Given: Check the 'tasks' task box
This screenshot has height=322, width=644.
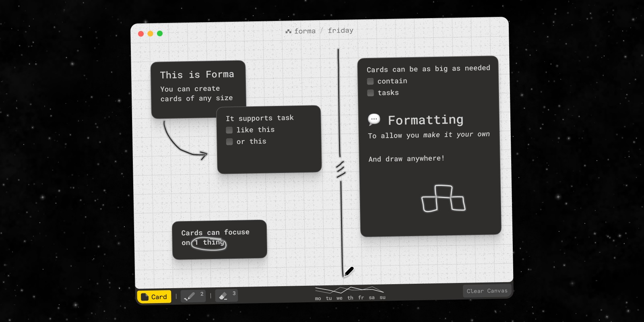Looking at the screenshot, I should [371, 93].
